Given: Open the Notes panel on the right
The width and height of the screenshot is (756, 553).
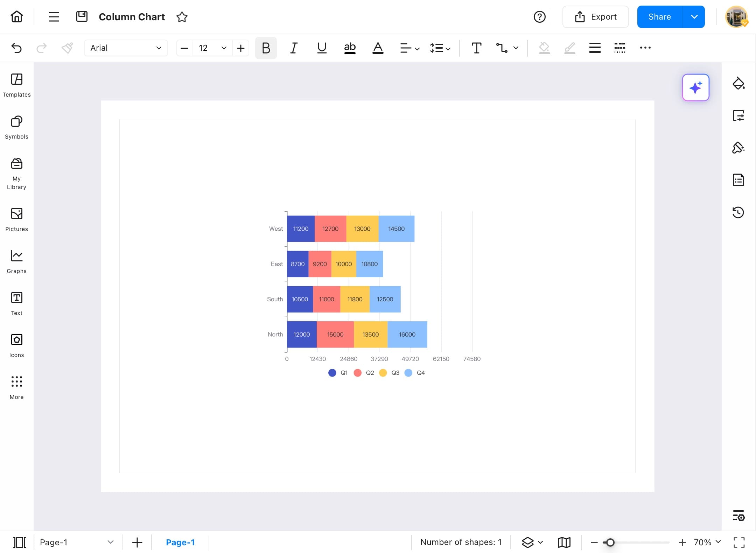Looking at the screenshot, I should (x=738, y=180).
